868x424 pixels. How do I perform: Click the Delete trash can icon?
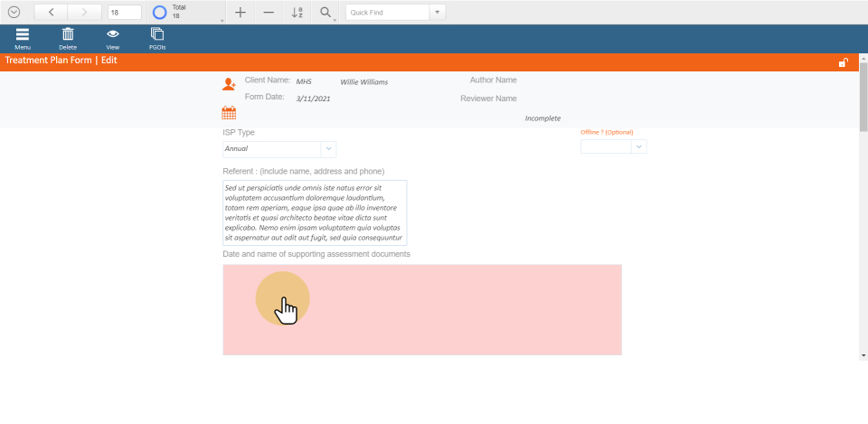[x=68, y=36]
